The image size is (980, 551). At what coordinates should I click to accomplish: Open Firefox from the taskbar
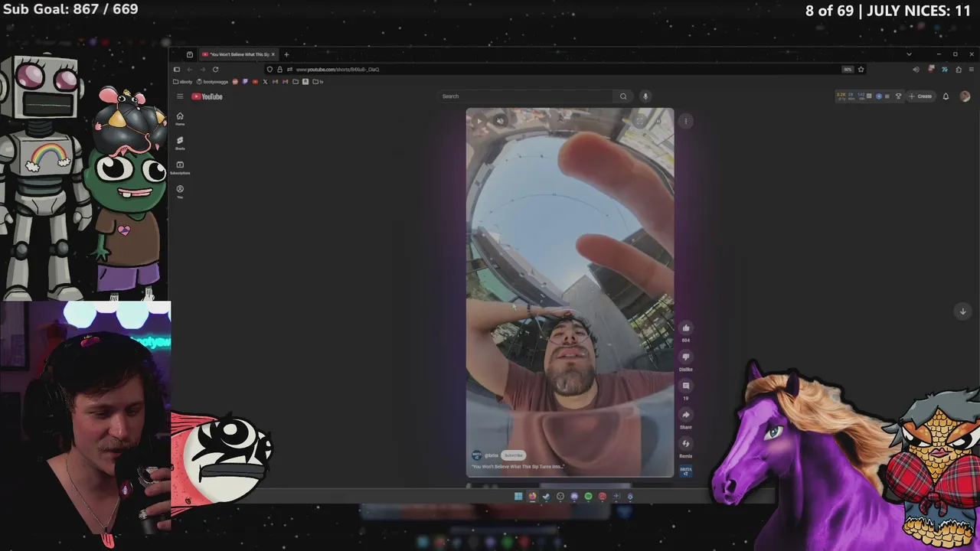(x=532, y=496)
